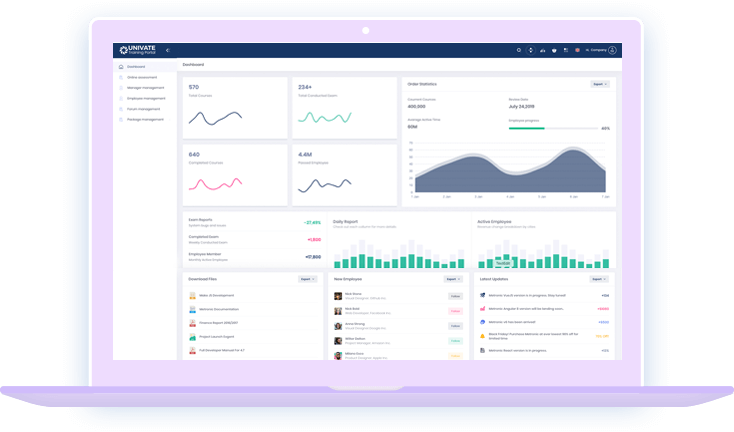Collapse the sidebar using the arrow icon
Viewport: 734px width, 432px height.
tap(168, 50)
